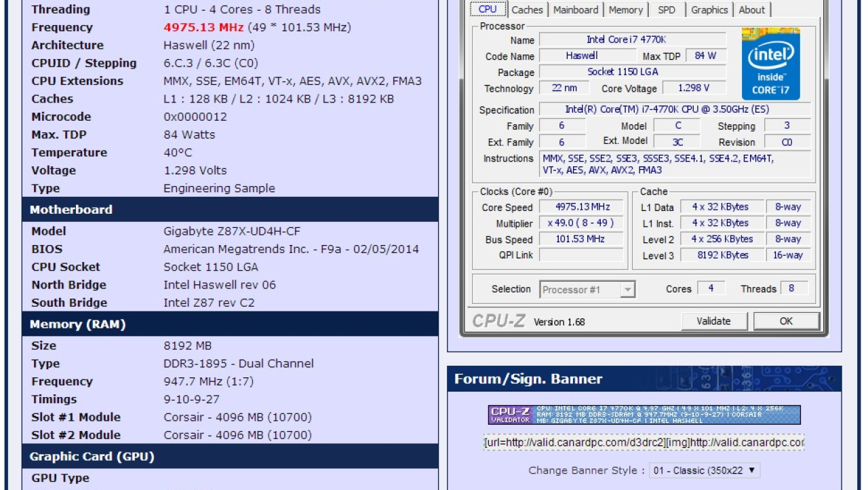Click the Temperature value "40°C"

coord(178,153)
